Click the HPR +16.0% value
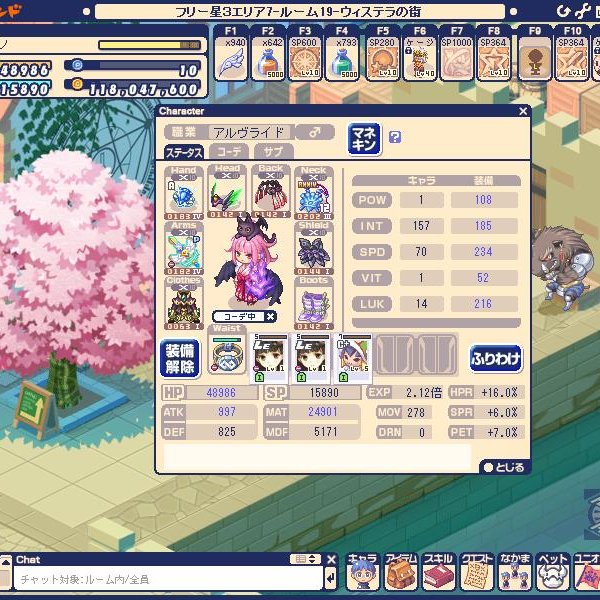Image resolution: width=600 pixels, height=600 pixels. [x=499, y=393]
